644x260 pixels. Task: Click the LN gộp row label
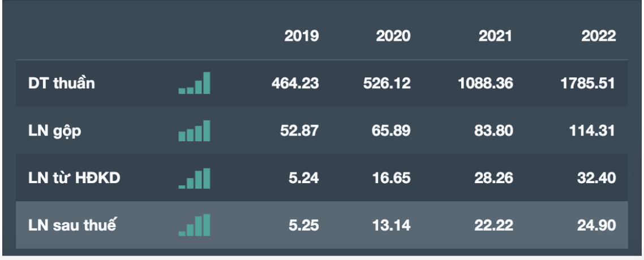coord(55,131)
